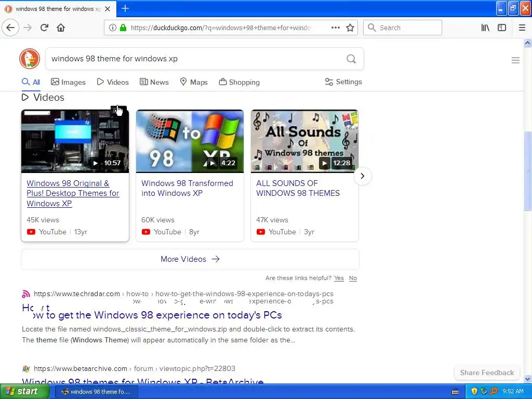The image size is (532, 399).
Task: Click the security shield tray icon
Action: [x=474, y=391]
